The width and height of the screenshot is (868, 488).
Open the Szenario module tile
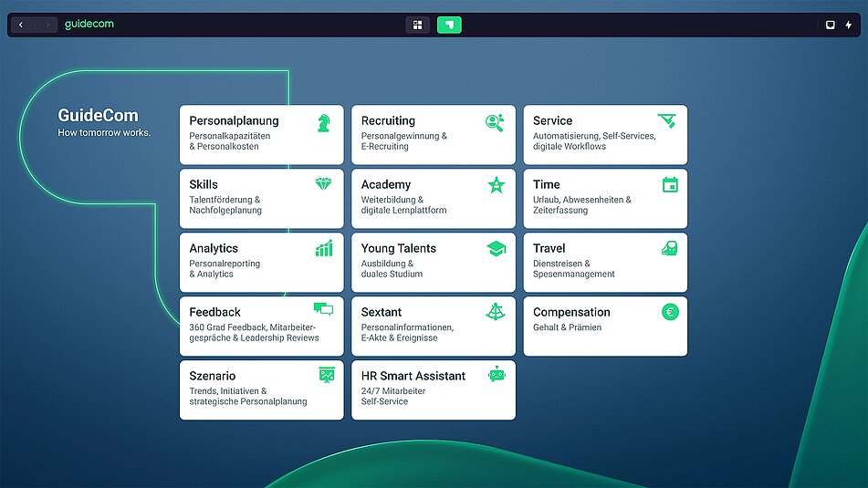(261, 390)
